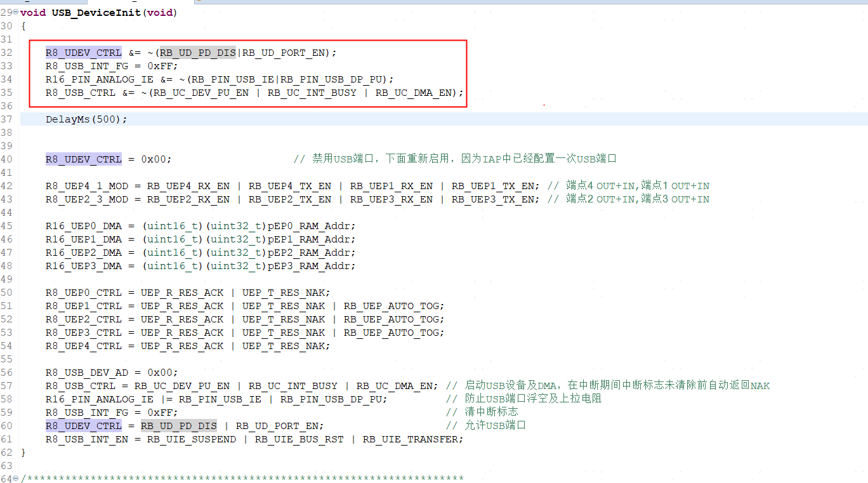Click line number 57 in the gutter
This screenshot has height=483, width=868.
click(x=6, y=386)
